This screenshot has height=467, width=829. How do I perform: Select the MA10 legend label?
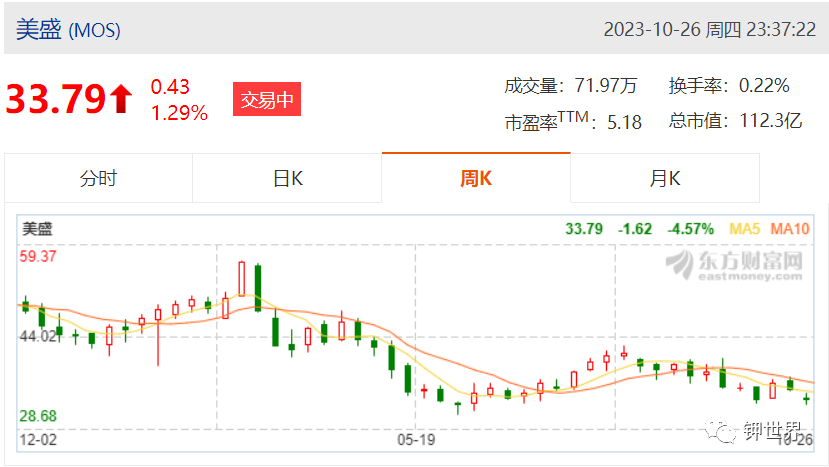click(790, 229)
